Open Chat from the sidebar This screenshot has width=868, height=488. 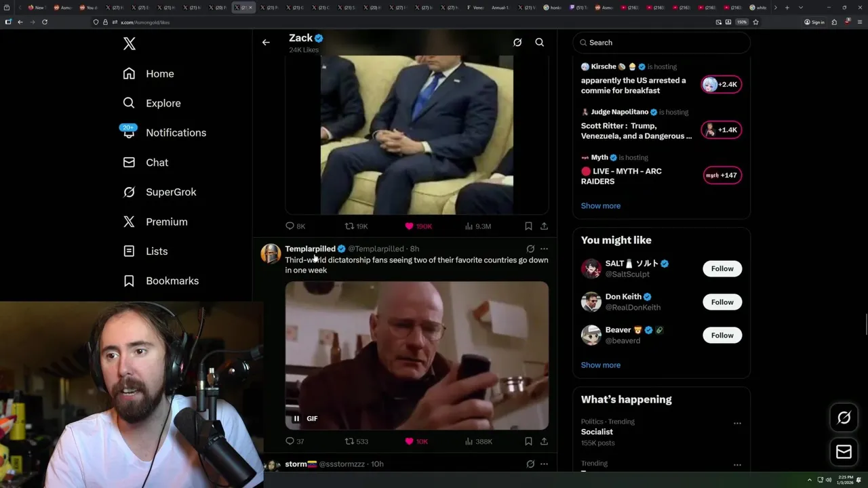coord(146,163)
